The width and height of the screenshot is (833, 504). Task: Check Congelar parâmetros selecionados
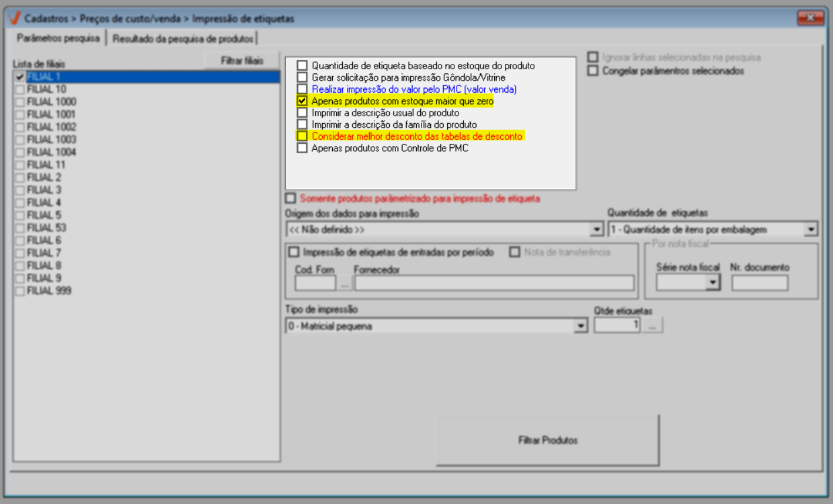pyautogui.click(x=593, y=71)
